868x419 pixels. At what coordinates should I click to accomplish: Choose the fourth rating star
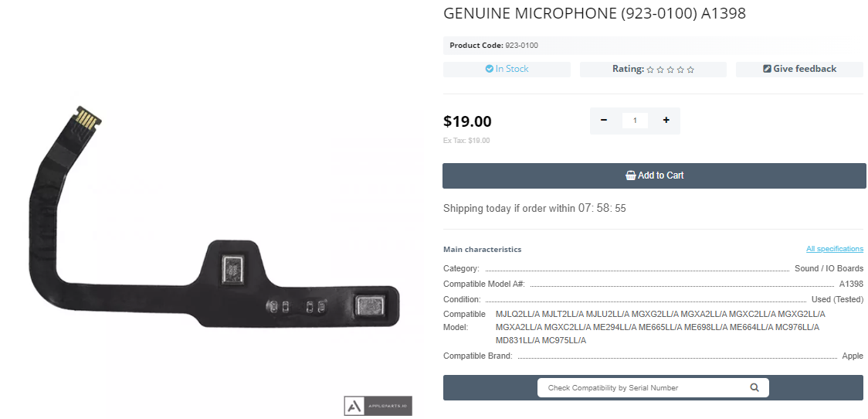[680, 70]
